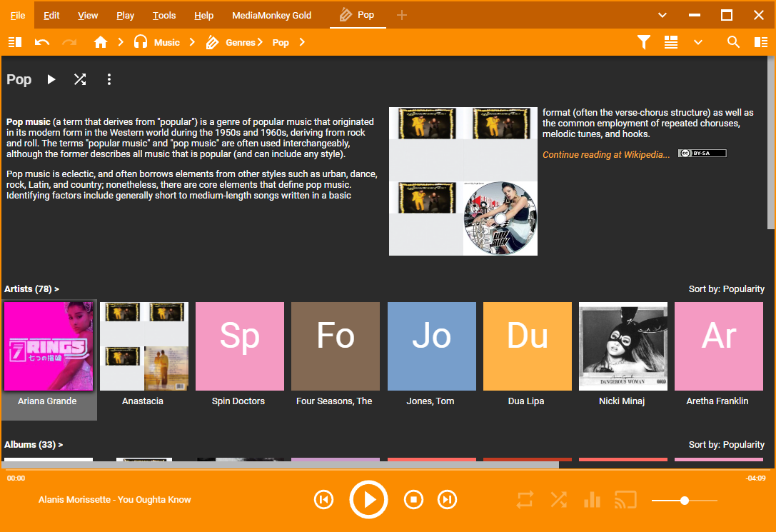Image resolution: width=776 pixels, height=532 pixels.
Task: Click the Home icon in breadcrumb bar
Action: pos(101,43)
